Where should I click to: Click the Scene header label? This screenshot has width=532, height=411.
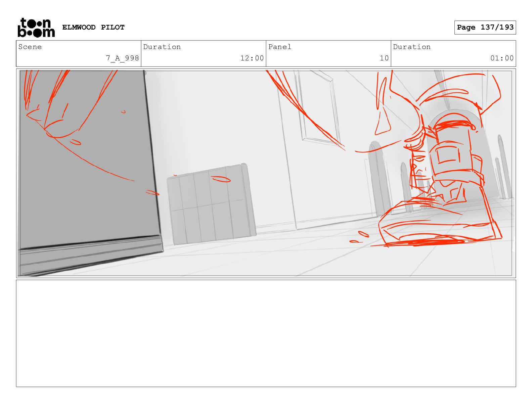pyautogui.click(x=30, y=47)
